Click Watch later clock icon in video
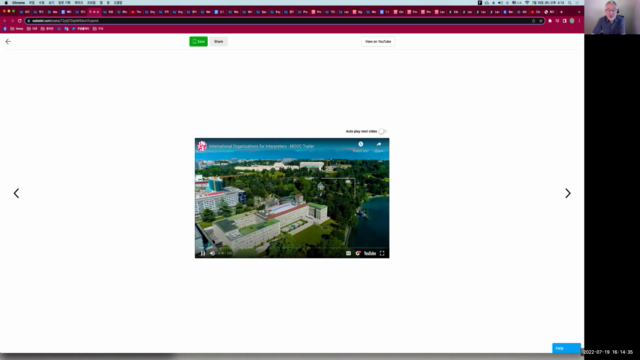 tap(361, 144)
